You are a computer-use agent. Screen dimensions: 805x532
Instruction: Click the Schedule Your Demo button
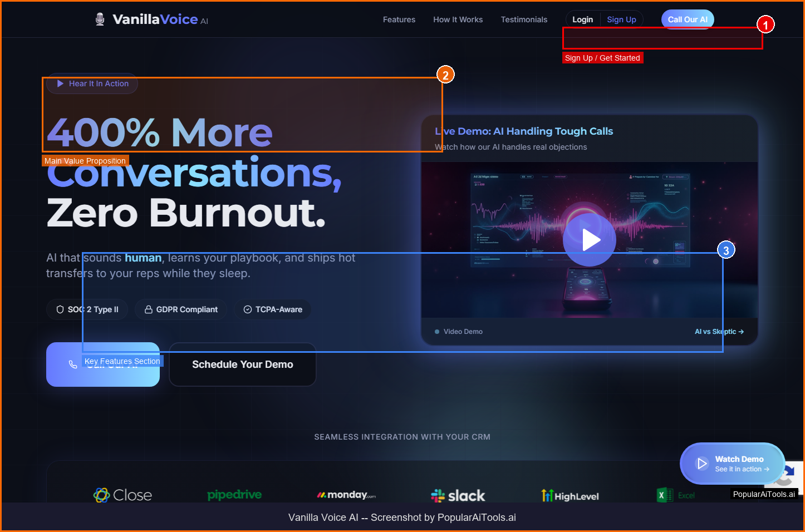(243, 364)
